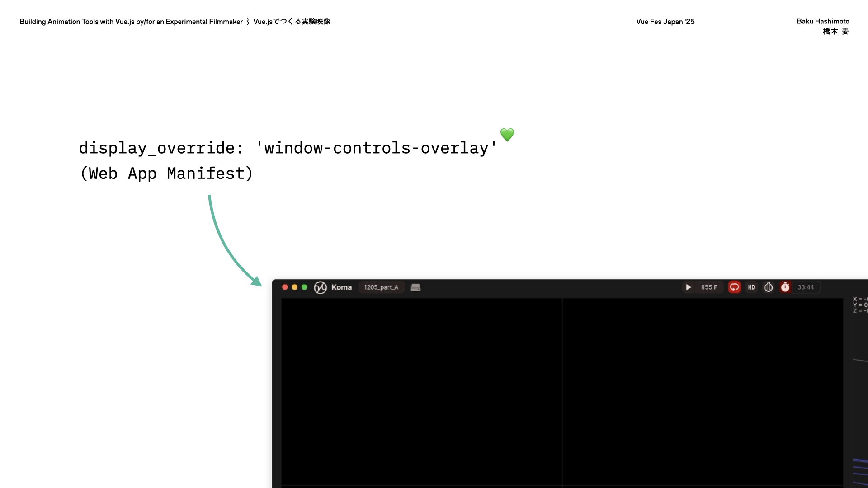This screenshot has height=488, width=868.
Task: Click the XYZ coordinates readout
Action: point(859,305)
